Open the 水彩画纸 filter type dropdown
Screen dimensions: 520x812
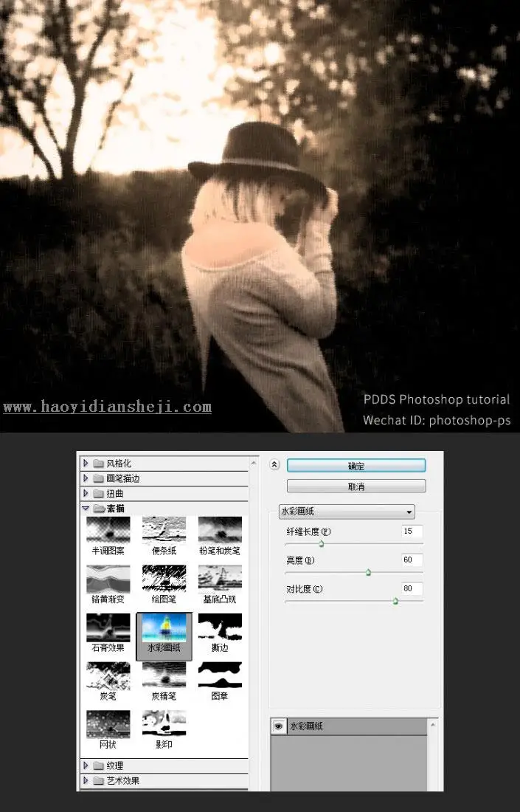pyautogui.click(x=347, y=511)
